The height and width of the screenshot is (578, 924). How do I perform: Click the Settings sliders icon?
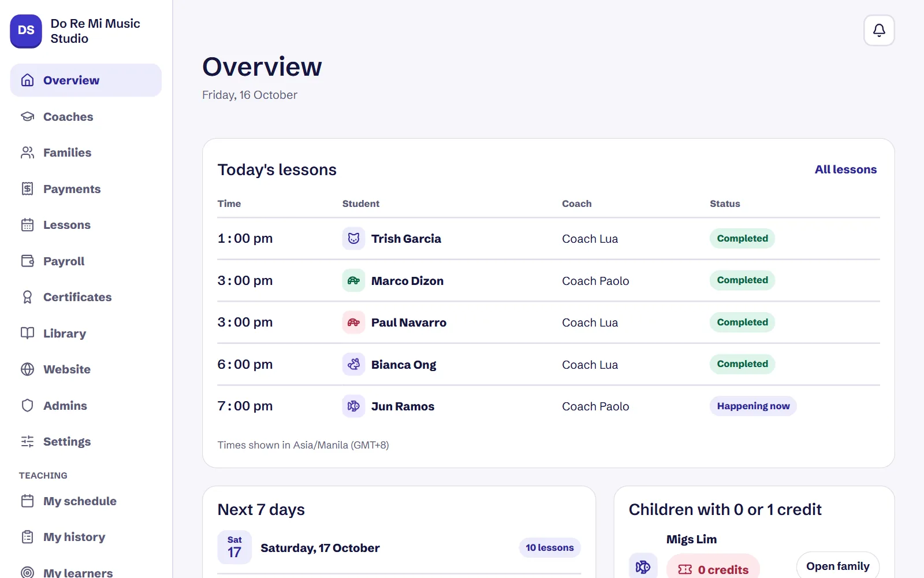(27, 442)
